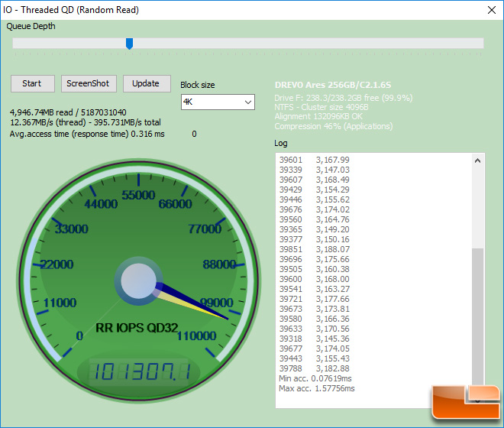Click the Alignment 132096KB OK text
Screen dimensions: 504x428
click(318, 116)
